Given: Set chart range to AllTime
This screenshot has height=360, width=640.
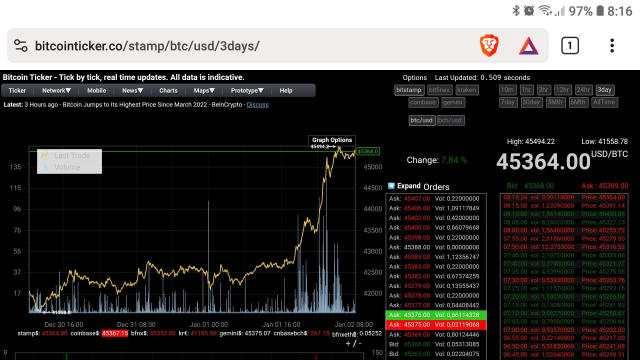Looking at the screenshot, I should point(604,102).
